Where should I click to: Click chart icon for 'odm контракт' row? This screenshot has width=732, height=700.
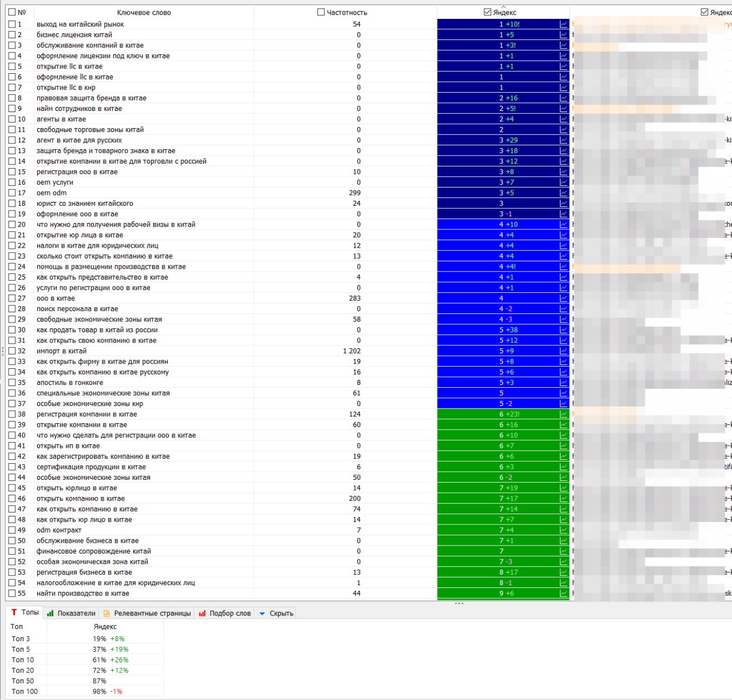point(563,530)
